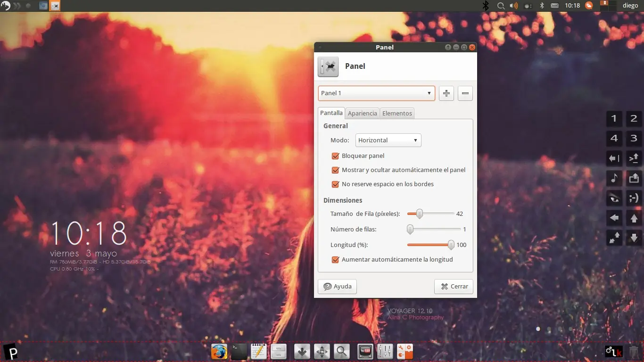The width and height of the screenshot is (644, 362).
Task: Click the search icon in top panel
Action: (501, 6)
